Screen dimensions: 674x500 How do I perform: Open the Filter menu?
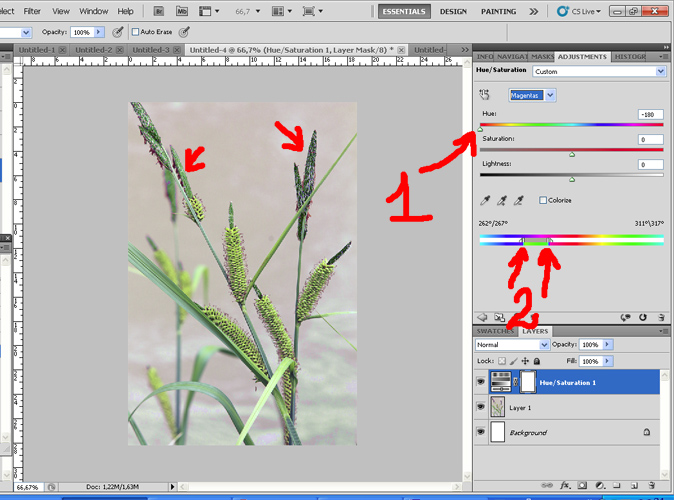pos(32,11)
